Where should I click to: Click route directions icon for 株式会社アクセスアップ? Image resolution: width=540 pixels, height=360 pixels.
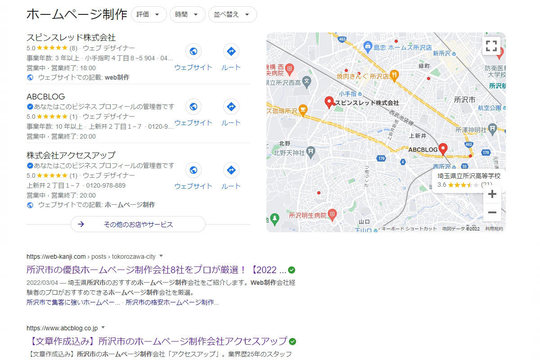(231, 170)
